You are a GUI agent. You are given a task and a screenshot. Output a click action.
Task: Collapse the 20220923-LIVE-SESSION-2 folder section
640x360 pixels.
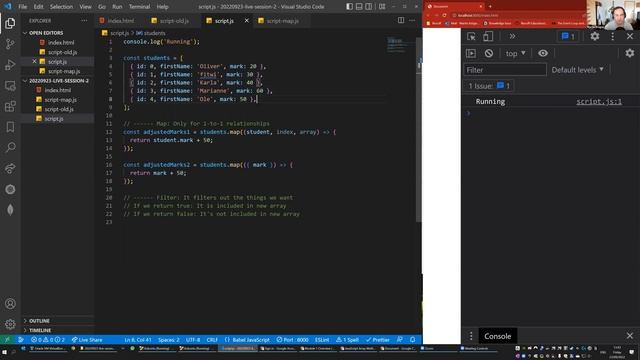coord(58,80)
